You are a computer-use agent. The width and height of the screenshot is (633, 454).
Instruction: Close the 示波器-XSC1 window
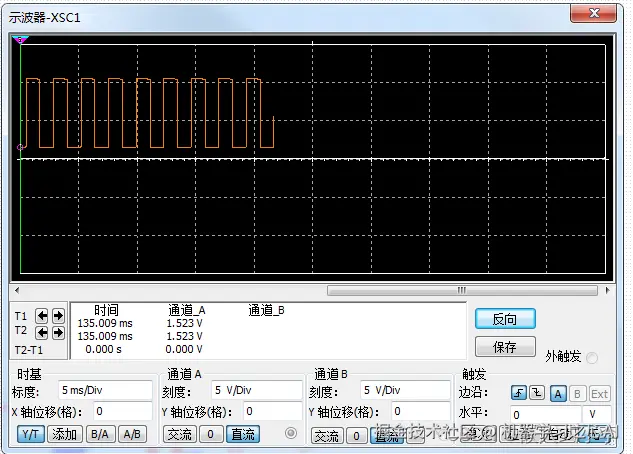(x=593, y=13)
